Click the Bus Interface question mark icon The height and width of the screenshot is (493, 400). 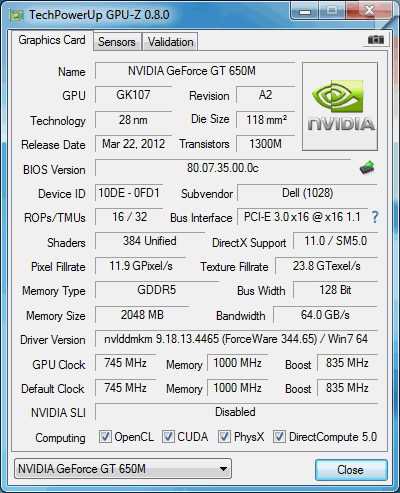(x=375, y=217)
